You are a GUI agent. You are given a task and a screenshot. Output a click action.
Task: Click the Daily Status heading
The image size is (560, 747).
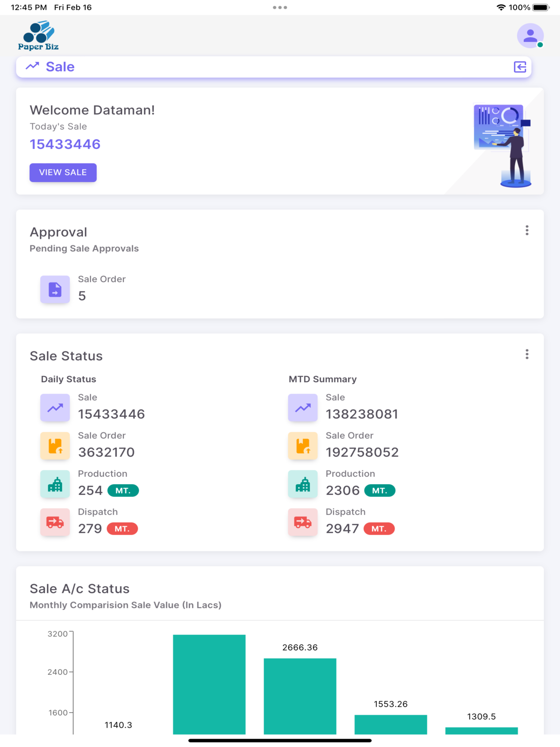(69, 379)
